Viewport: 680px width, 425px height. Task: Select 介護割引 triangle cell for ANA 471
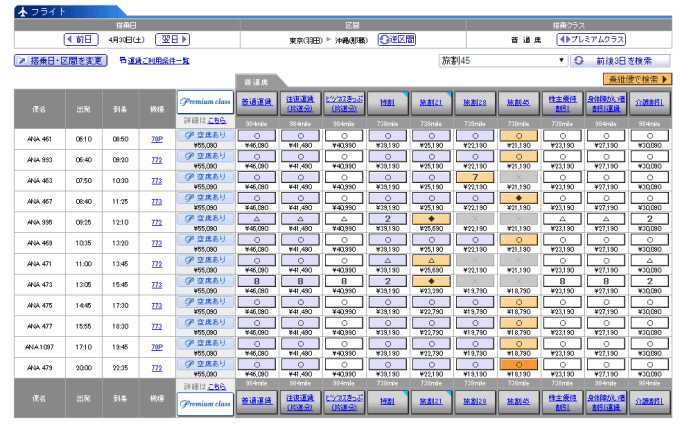(650, 261)
